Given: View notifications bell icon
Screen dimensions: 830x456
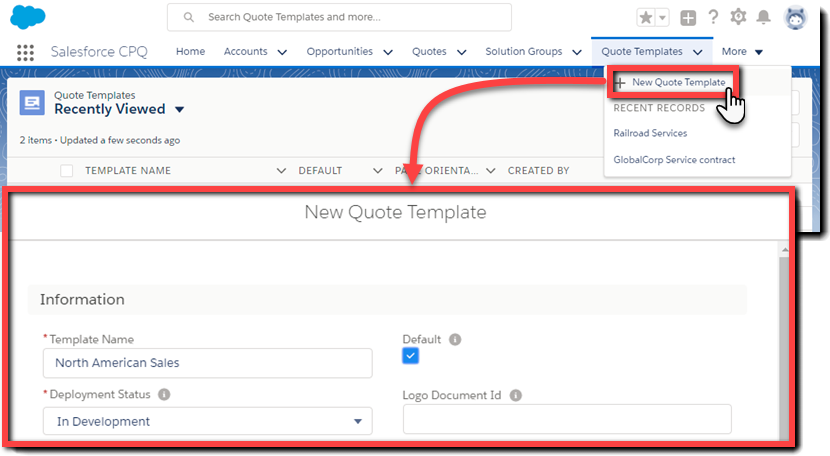Looking at the screenshot, I should (764, 17).
